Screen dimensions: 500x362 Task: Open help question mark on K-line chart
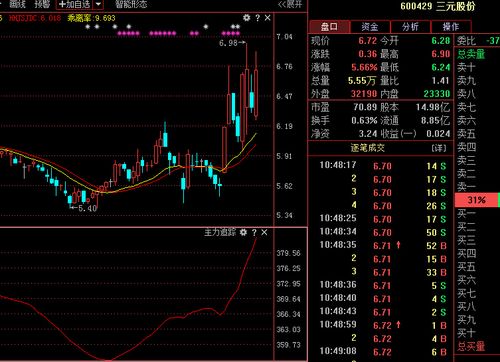[x=258, y=18]
